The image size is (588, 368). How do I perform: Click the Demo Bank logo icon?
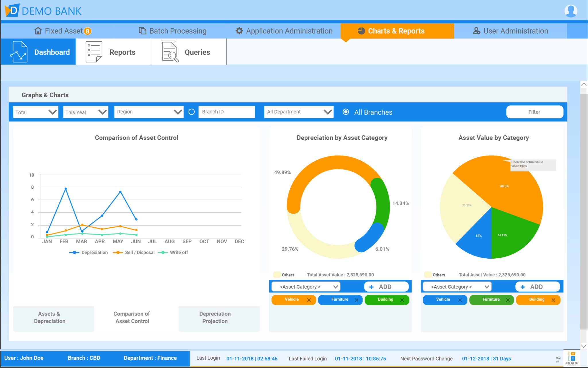(x=12, y=11)
